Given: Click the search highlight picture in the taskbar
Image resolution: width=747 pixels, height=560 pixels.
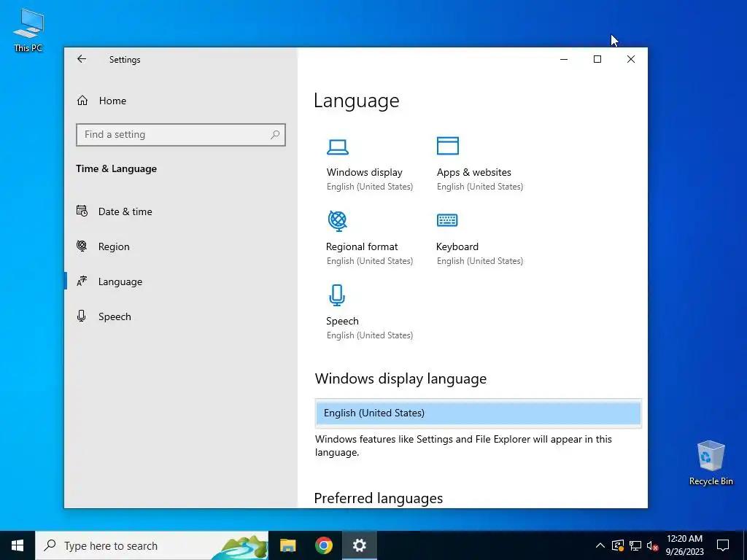Looking at the screenshot, I should tap(239, 547).
